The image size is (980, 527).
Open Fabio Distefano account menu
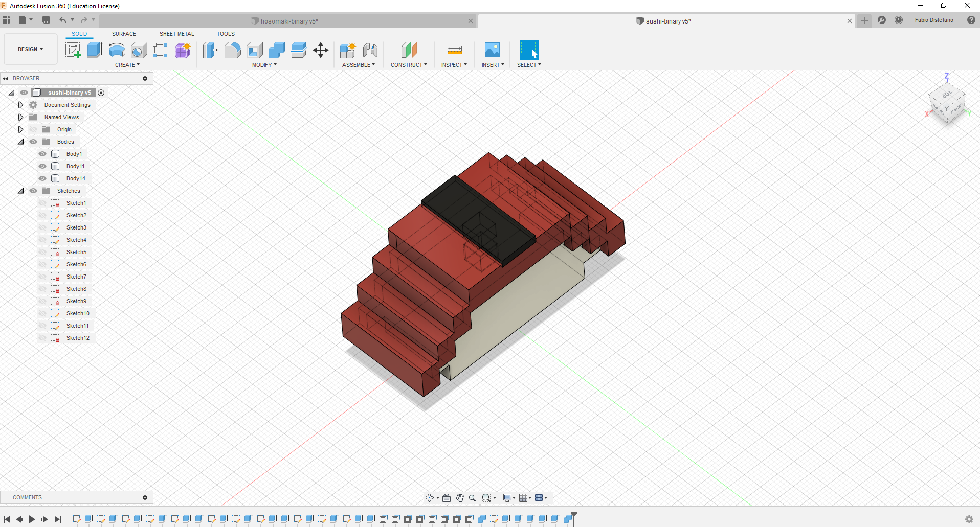pos(933,20)
